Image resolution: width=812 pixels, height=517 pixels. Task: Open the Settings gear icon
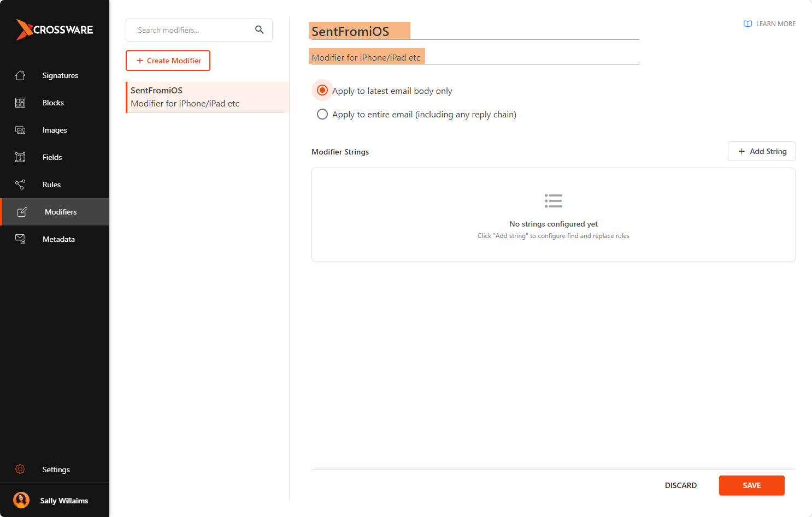tap(20, 469)
